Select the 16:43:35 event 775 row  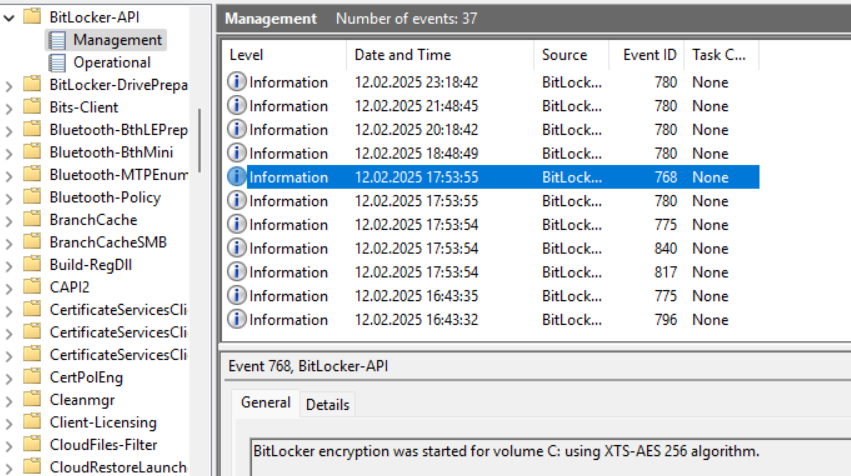tap(492, 296)
